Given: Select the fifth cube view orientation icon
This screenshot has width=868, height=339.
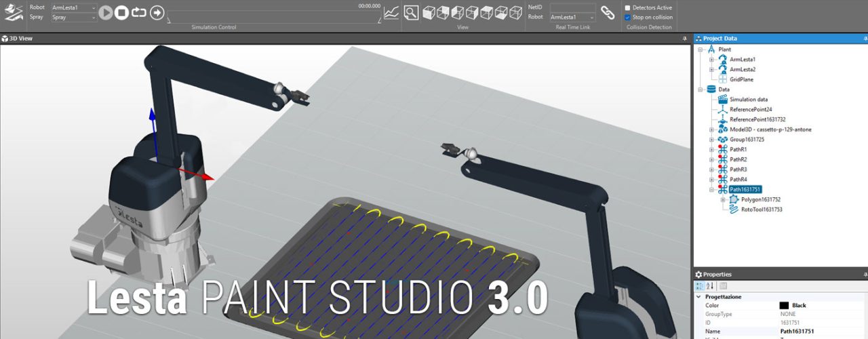Looking at the screenshot, I should coord(487,12).
